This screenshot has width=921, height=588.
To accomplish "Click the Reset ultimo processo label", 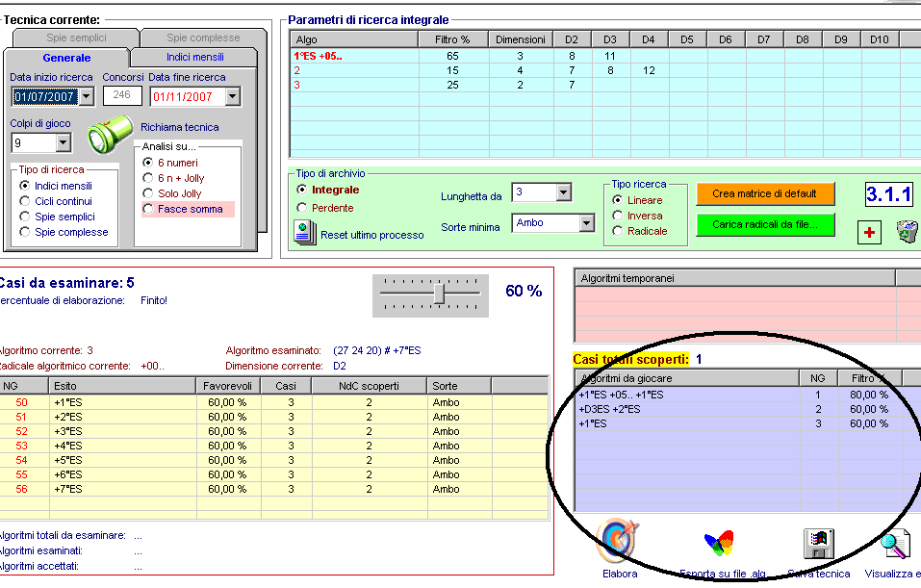I will pos(371,235).
